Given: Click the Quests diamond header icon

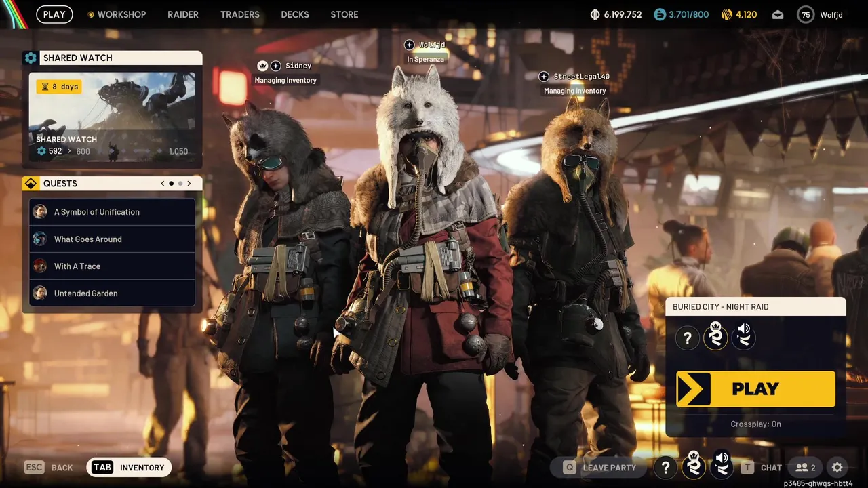Looking at the screenshot, I should coord(31,184).
